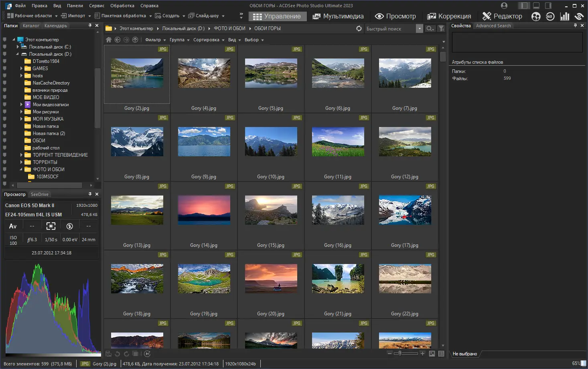
Task: Switch to Редактор mode
Action: (502, 16)
